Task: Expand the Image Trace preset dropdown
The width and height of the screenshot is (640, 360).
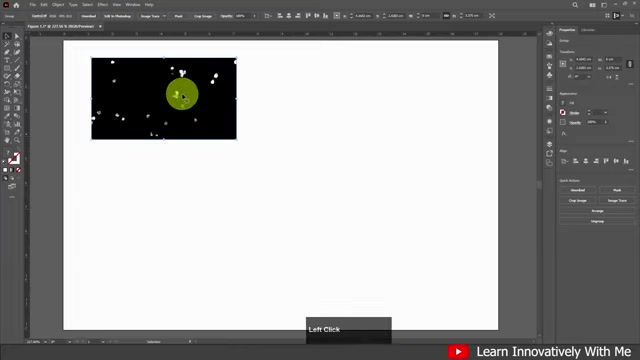Action: point(164,16)
